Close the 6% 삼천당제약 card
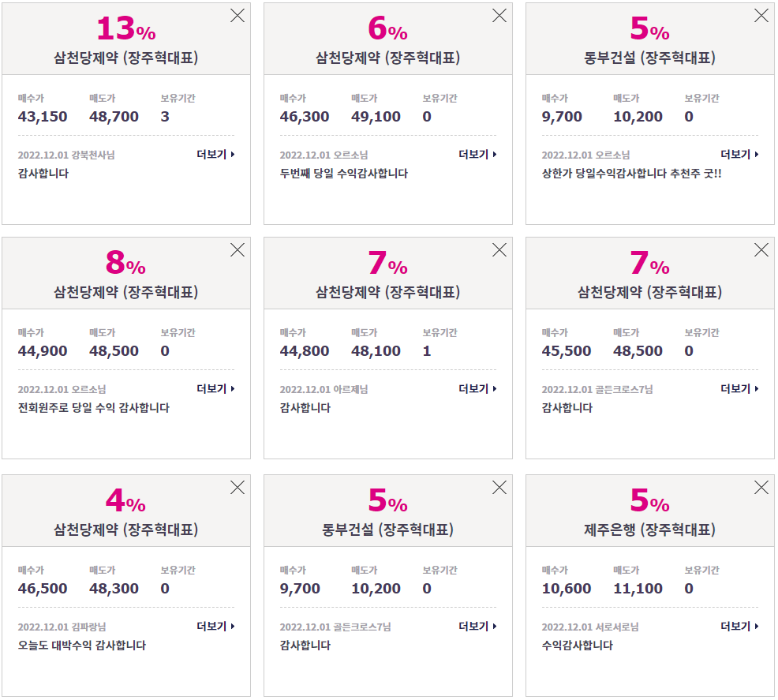Viewport: 778px width, 700px height. [x=499, y=16]
